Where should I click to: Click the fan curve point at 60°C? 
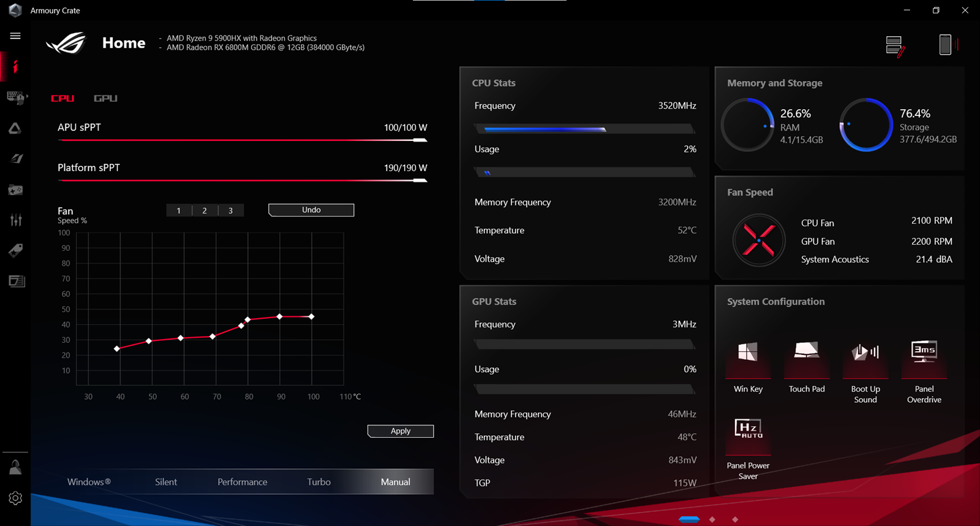[x=181, y=338]
